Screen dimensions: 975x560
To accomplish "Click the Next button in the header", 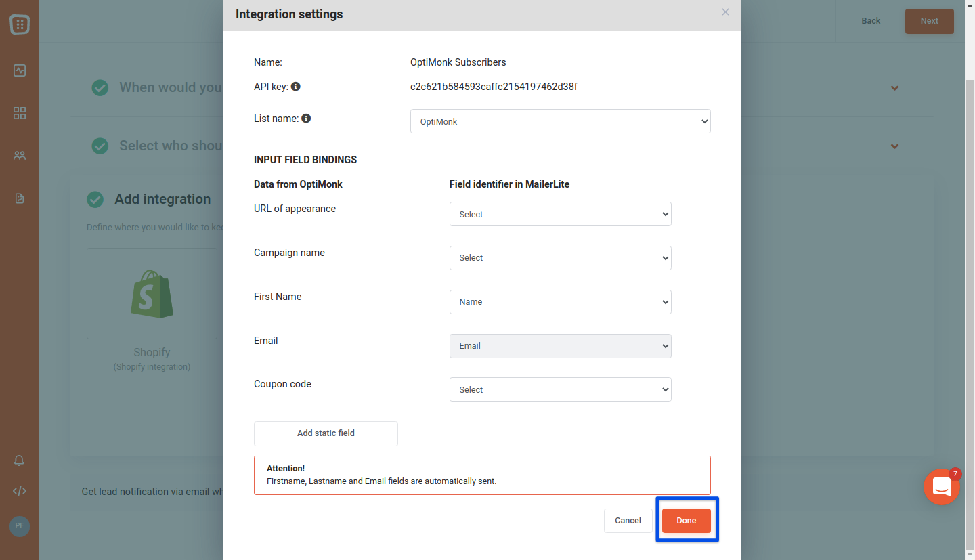I will pos(930,21).
